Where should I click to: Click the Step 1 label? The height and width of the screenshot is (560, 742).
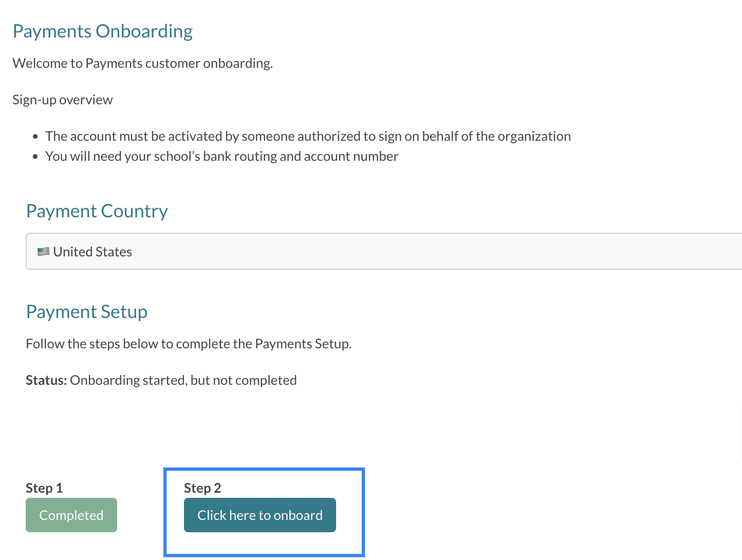[x=44, y=488]
